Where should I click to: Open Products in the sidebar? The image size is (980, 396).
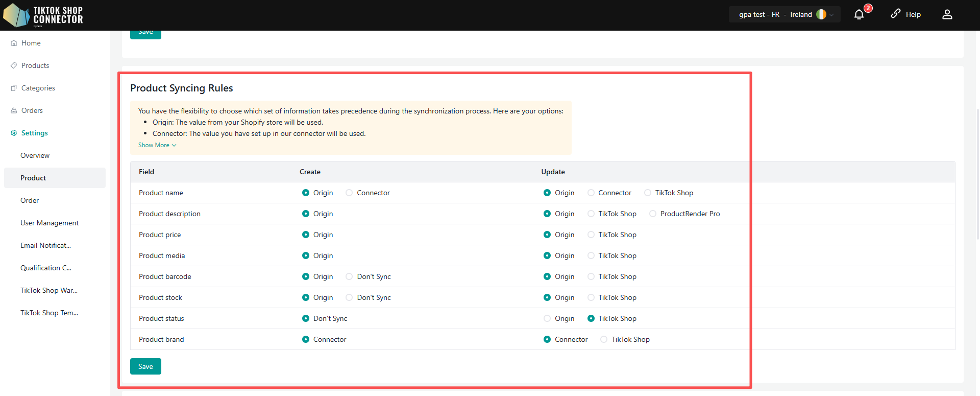(35, 65)
